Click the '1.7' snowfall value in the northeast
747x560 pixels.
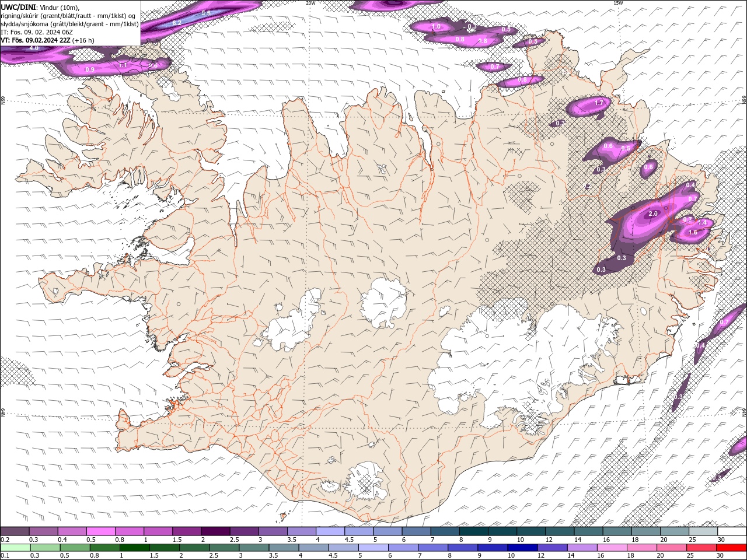pos(599,103)
